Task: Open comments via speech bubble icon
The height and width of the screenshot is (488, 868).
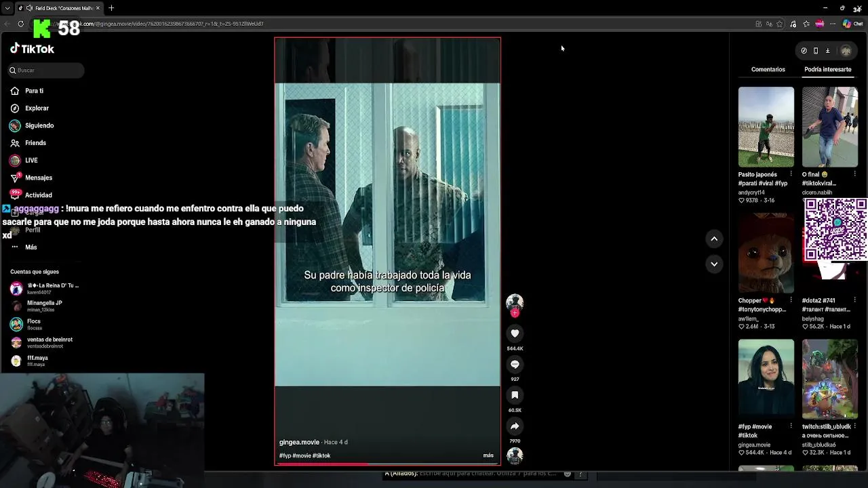Action: (x=515, y=365)
